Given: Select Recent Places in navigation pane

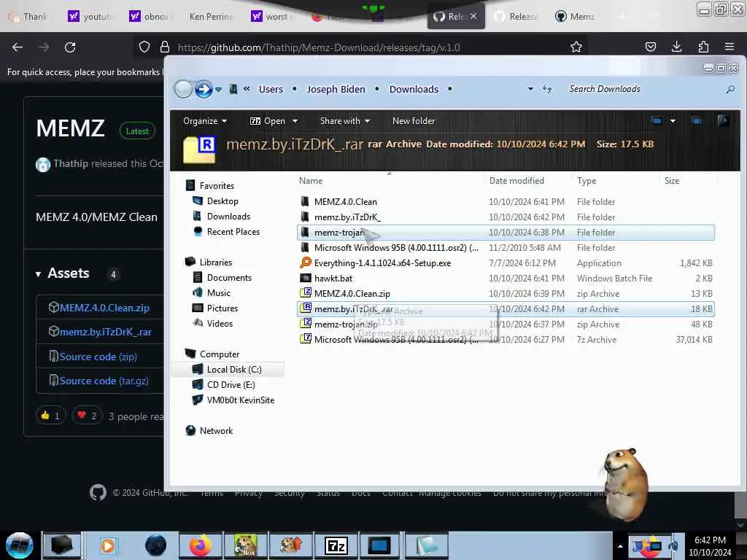Looking at the screenshot, I should click(x=233, y=231).
